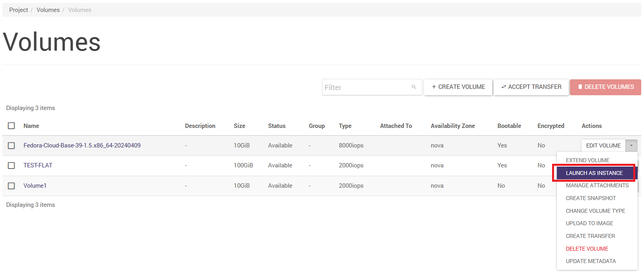Check the TEST-FLAT volume checkbox

click(x=12, y=165)
